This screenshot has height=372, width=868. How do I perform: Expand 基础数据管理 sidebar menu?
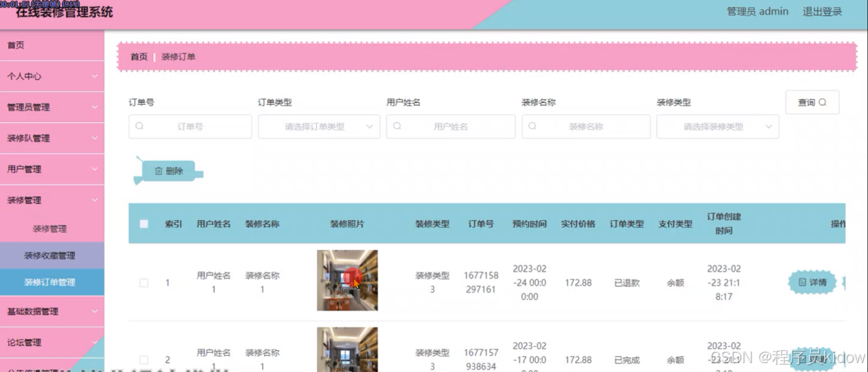52,311
